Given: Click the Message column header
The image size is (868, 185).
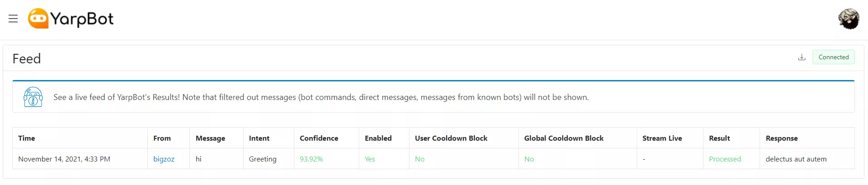Looking at the screenshot, I should 210,138.
